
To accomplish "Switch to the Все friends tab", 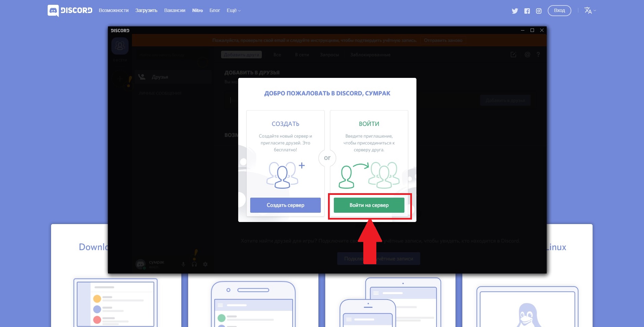I will pos(277,55).
